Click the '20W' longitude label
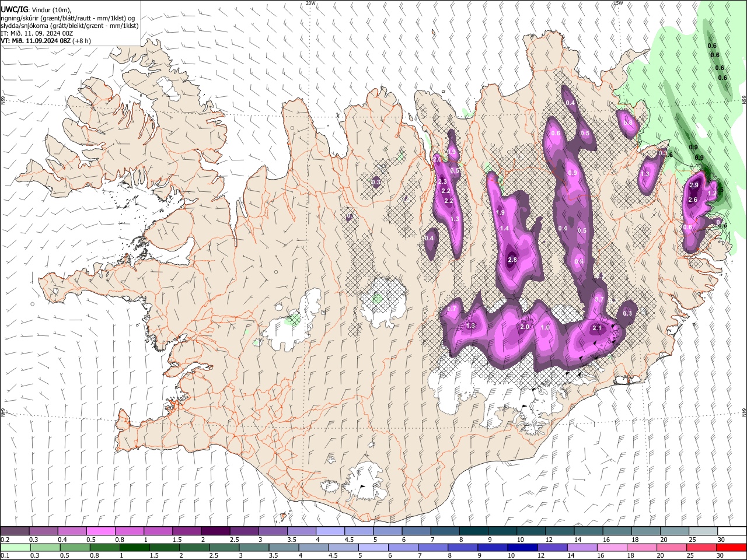Screen dimensions: 747x560 coord(311,3)
